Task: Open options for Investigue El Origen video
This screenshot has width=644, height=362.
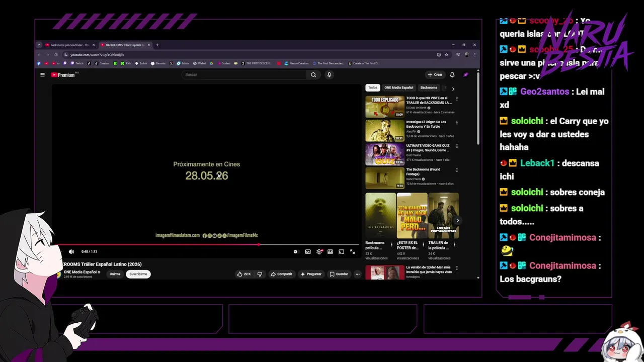Action: [x=457, y=122]
